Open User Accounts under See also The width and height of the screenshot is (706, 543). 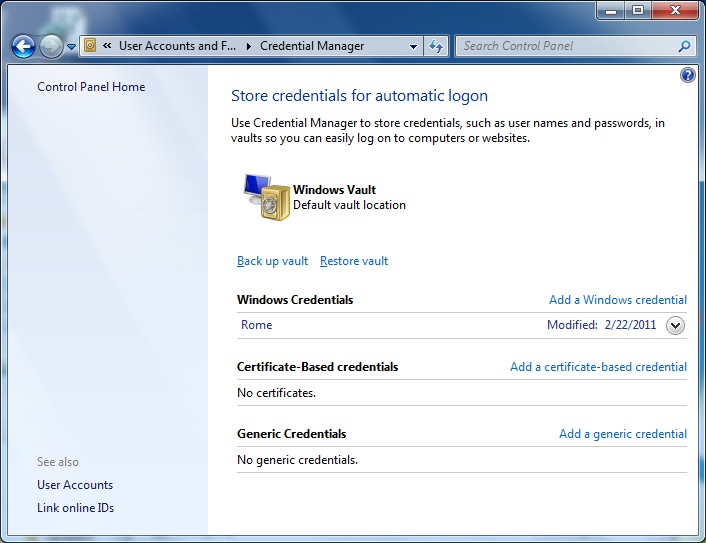[x=75, y=485]
